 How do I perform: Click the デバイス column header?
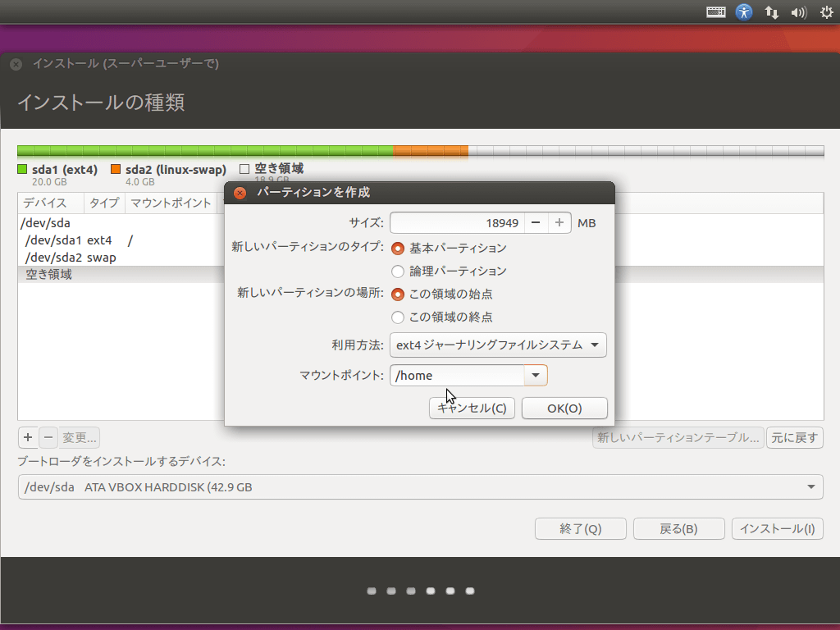pos(44,203)
